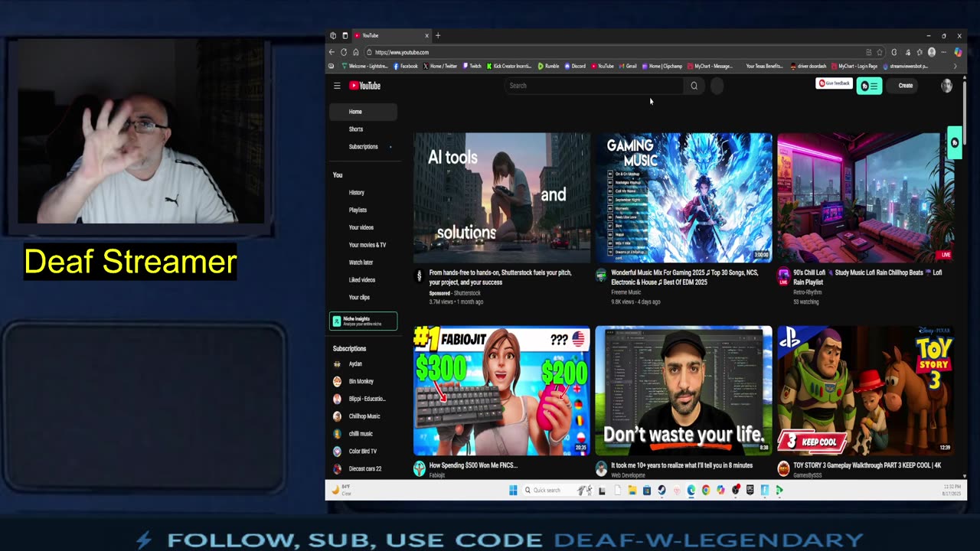The width and height of the screenshot is (980, 551).
Task: Open the Bin Monkey subscription channel
Action: [363, 381]
